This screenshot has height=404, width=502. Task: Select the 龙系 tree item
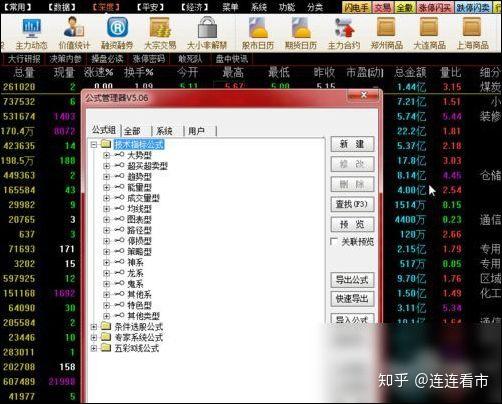(x=135, y=273)
